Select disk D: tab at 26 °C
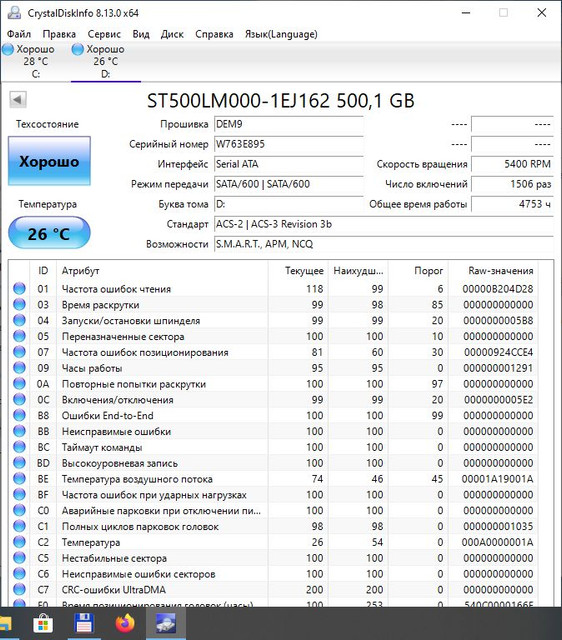Image resolution: width=562 pixels, height=640 pixels. tap(105, 61)
